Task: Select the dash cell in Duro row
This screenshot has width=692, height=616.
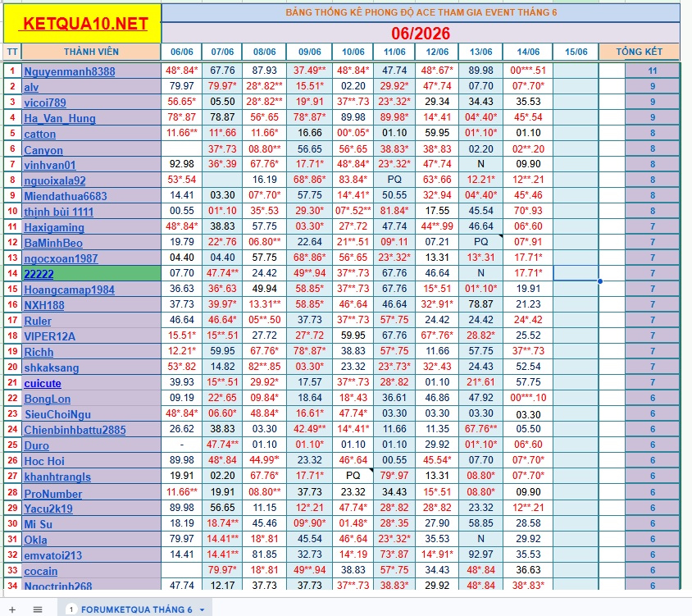Action: tap(182, 445)
